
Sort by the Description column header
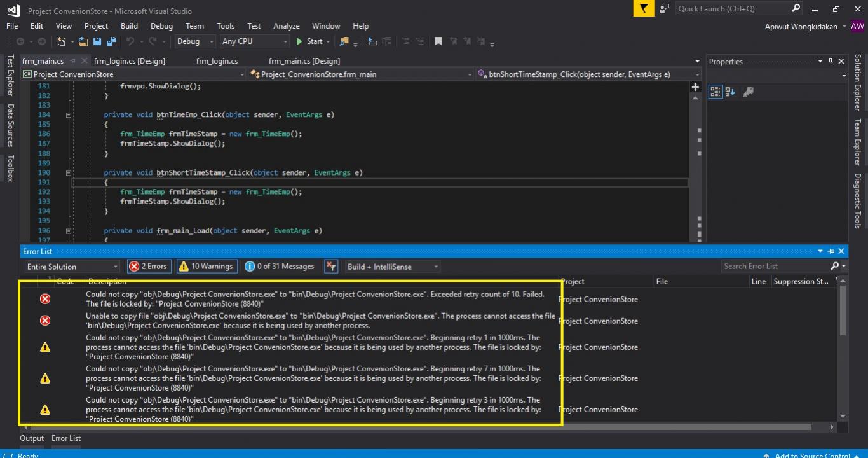pos(107,281)
